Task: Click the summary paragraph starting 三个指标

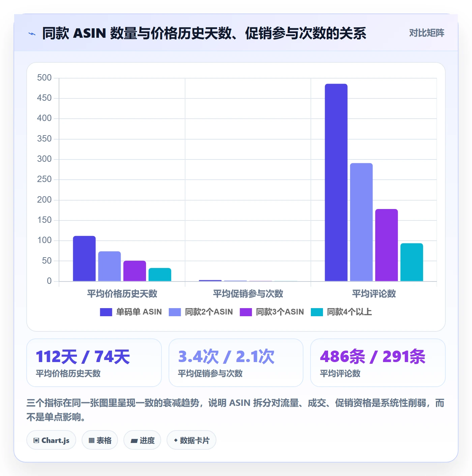Action: tap(236, 410)
